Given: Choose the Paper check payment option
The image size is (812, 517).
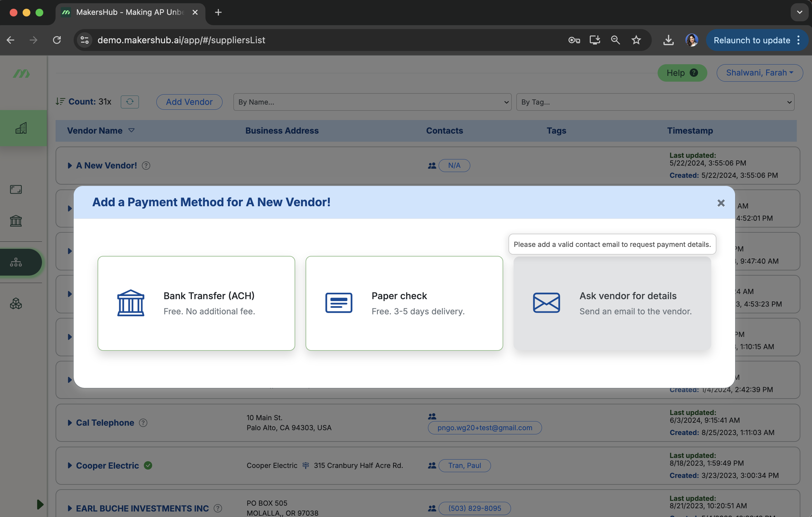Looking at the screenshot, I should [x=404, y=303].
